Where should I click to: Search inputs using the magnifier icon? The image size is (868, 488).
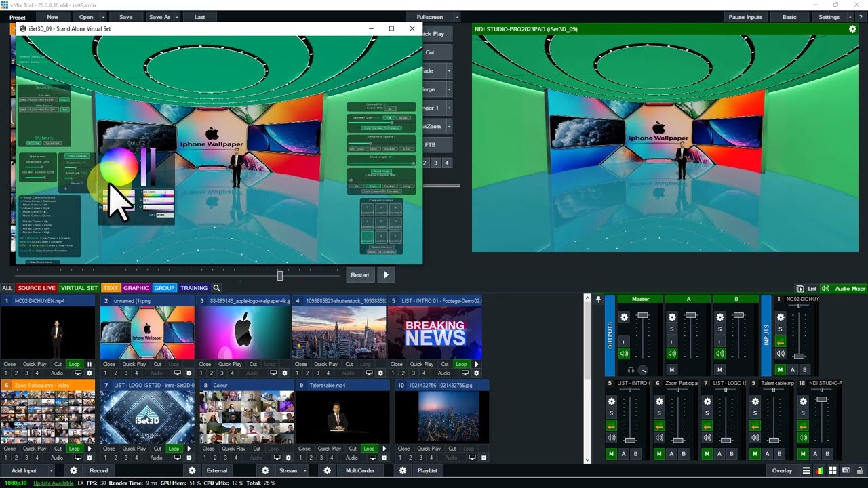216,288
